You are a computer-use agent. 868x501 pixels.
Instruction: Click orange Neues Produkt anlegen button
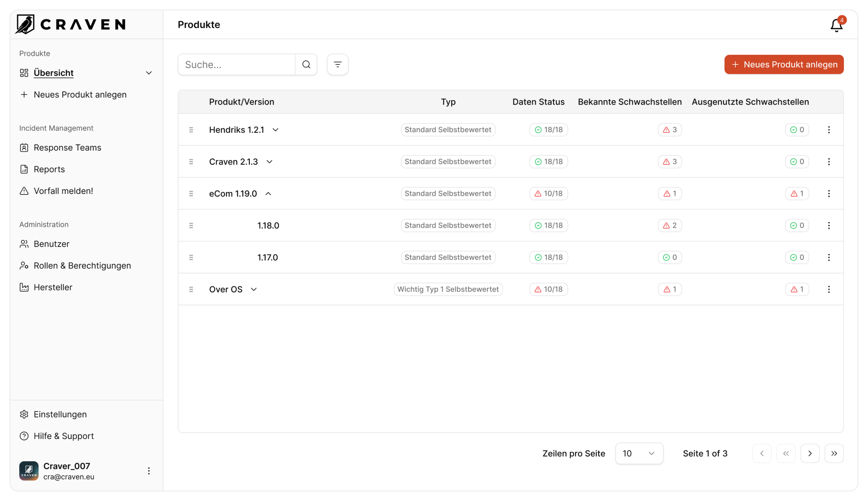pyautogui.click(x=784, y=64)
